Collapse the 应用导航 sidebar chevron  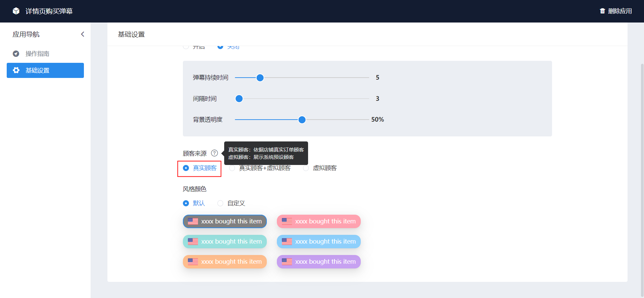click(x=83, y=34)
